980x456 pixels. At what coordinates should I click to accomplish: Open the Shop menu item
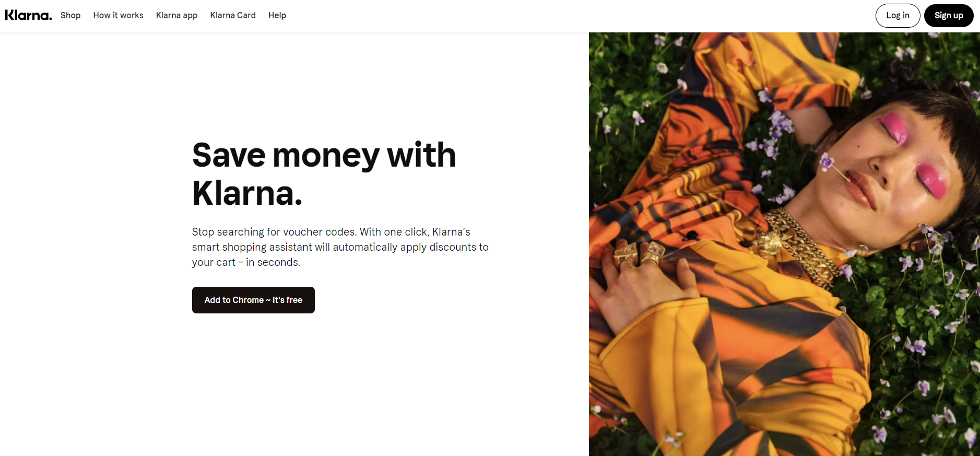coord(70,15)
